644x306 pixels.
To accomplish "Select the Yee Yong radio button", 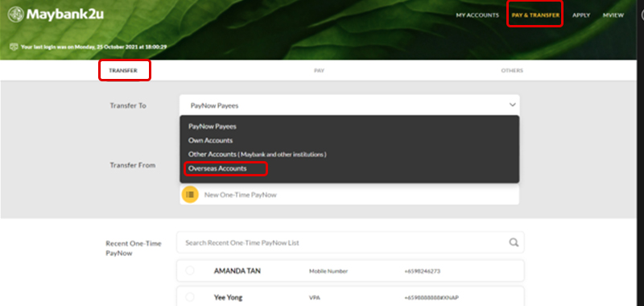I will pyautogui.click(x=190, y=297).
